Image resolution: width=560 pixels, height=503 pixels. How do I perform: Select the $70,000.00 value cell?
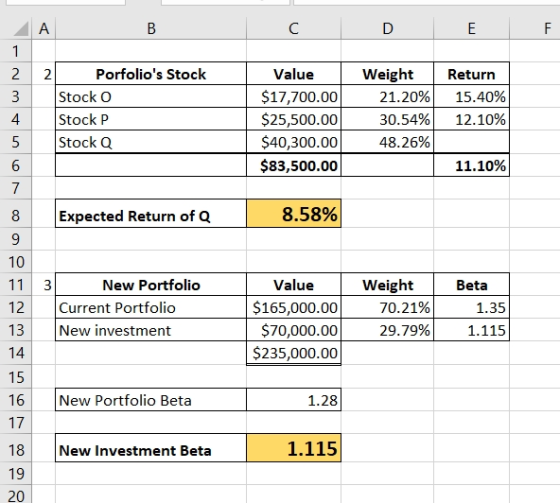(x=294, y=330)
